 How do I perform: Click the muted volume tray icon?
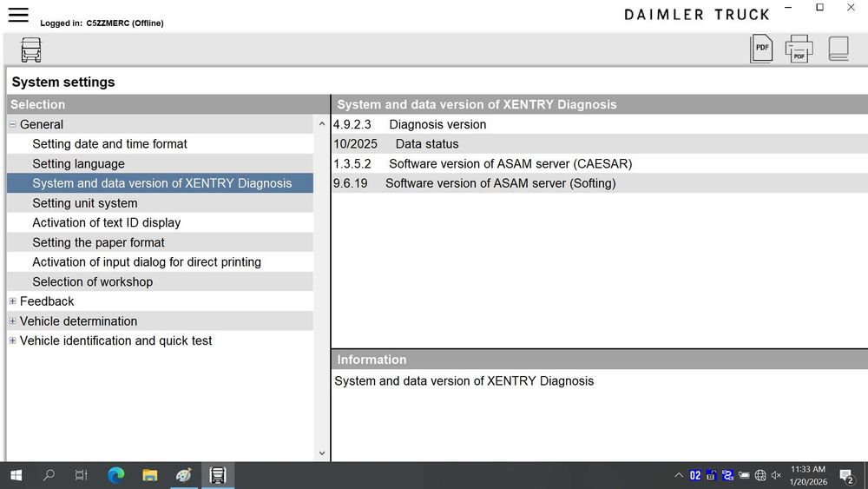(x=777, y=475)
